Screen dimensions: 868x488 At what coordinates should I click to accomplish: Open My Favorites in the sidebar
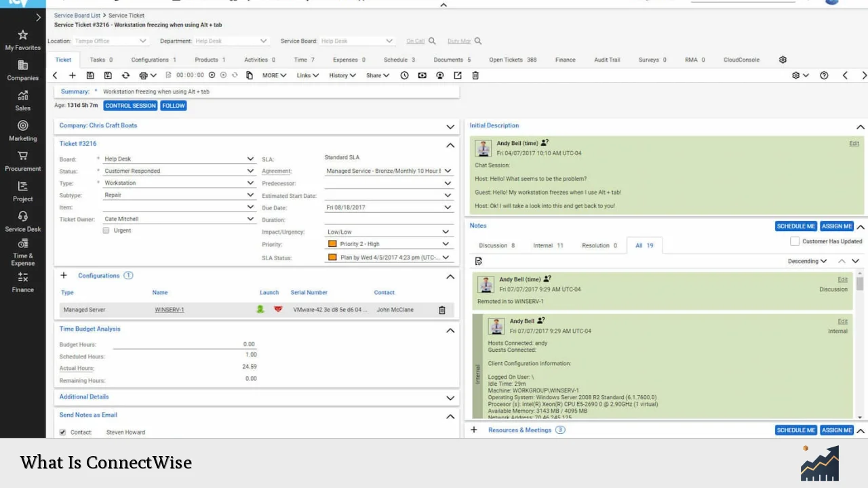tap(23, 39)
